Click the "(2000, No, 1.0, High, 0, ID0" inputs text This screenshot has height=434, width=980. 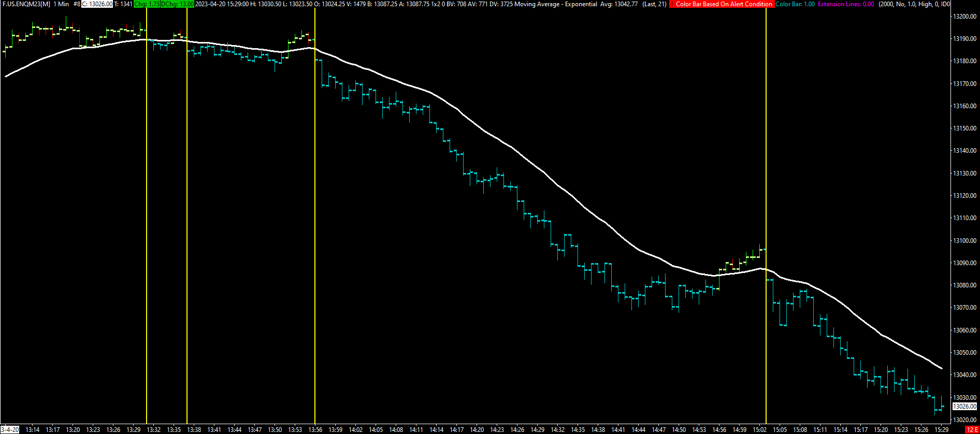914,4
